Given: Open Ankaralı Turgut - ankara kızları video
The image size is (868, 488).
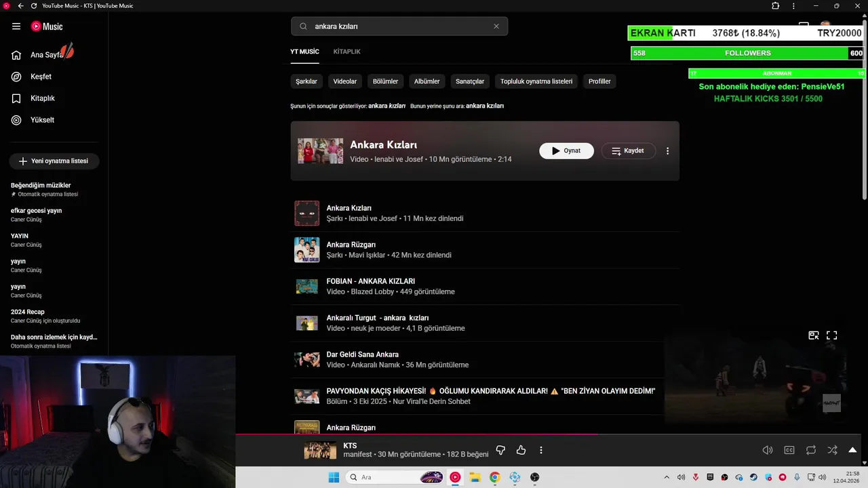Looking at the screenshot, I should pos(485,323).
